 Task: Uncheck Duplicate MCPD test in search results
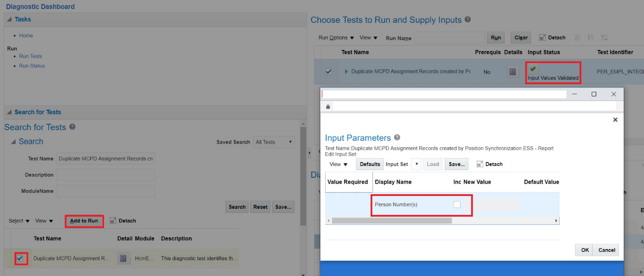point(20,258)
